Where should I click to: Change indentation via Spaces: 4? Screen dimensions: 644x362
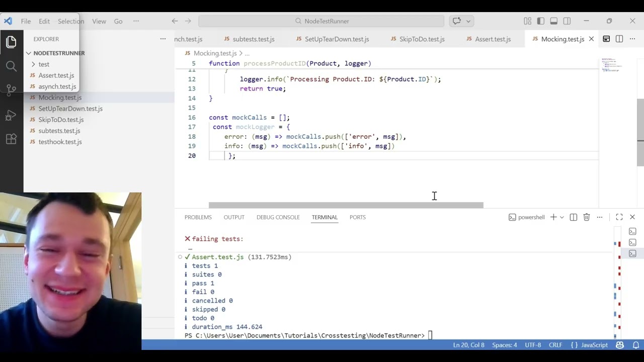point(504,345)
